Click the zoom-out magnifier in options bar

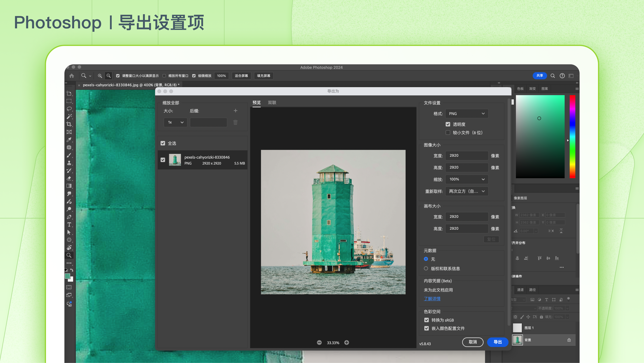(x=109, y=76)
